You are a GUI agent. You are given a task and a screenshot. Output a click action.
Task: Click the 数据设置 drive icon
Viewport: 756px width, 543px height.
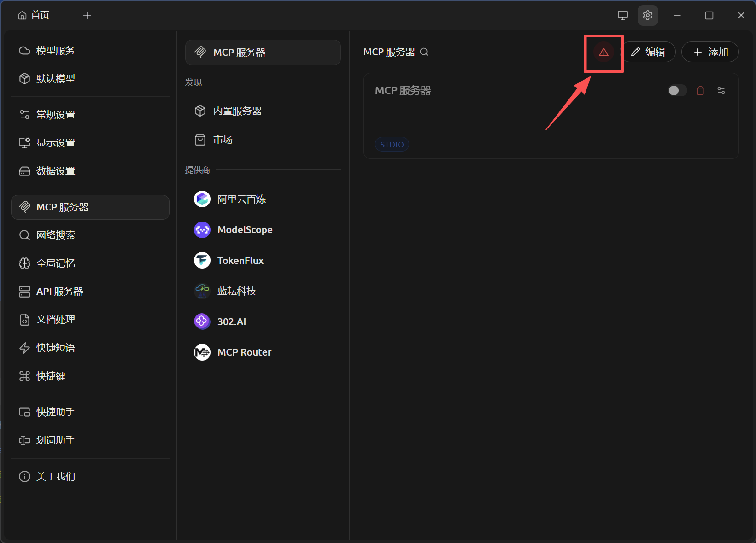(x=24, y=171)
